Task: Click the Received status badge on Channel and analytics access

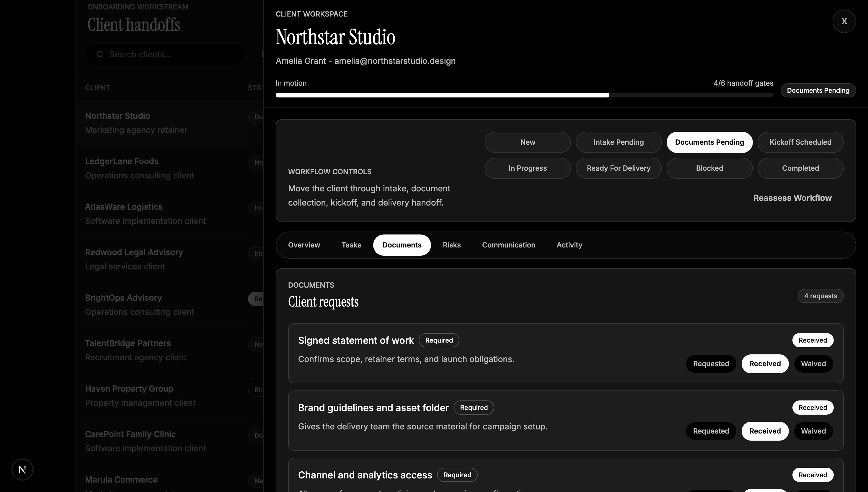Action: point(812,475)
